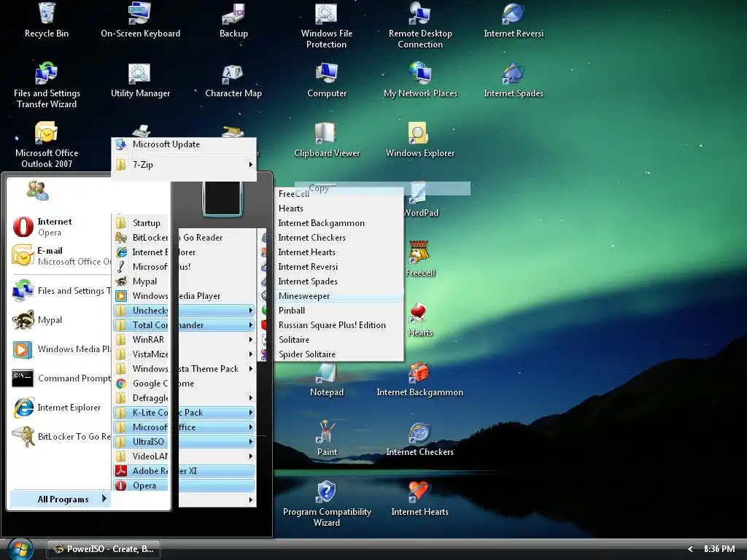Click the Windows Start orb button
Viewport: 747px width, 560px height.
click(x=20, y=549)
